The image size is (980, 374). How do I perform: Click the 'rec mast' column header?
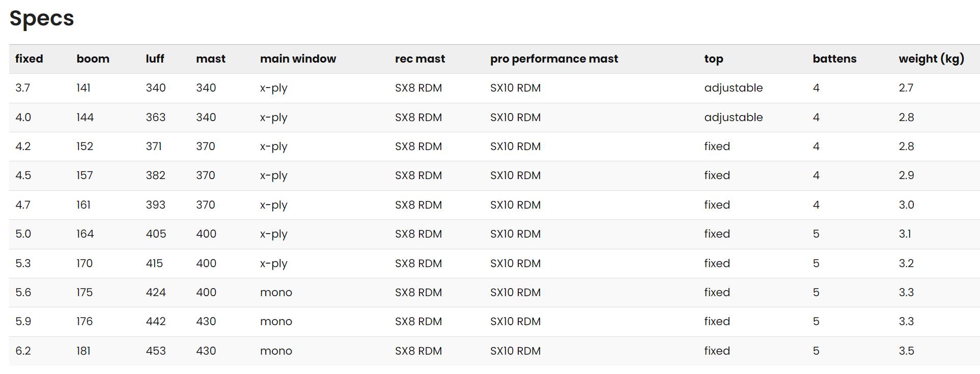420,59
